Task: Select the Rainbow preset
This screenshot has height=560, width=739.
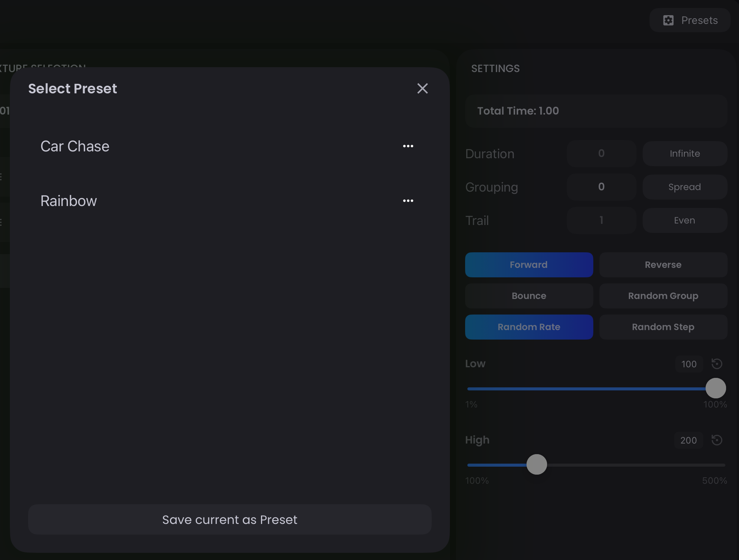Action: point(69,201)
